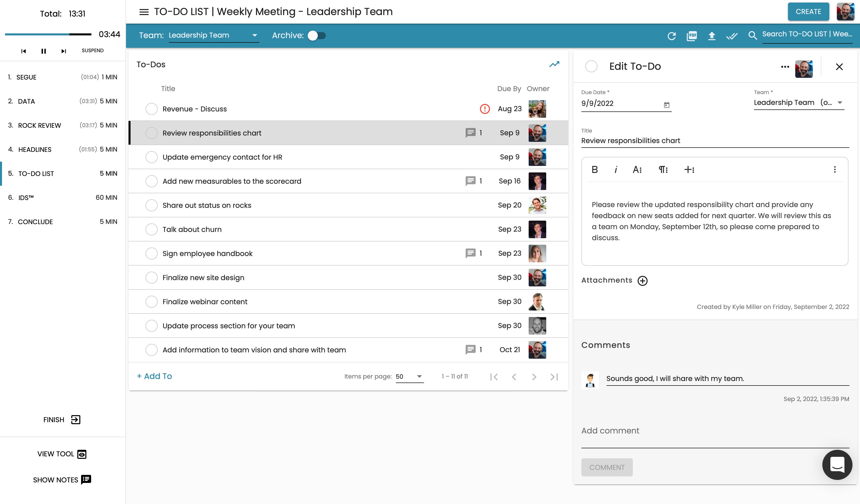Export the to-do list as PDF
Image resolution: width=860 pixels, height=504 pixels.
click(x=692, y=35)
